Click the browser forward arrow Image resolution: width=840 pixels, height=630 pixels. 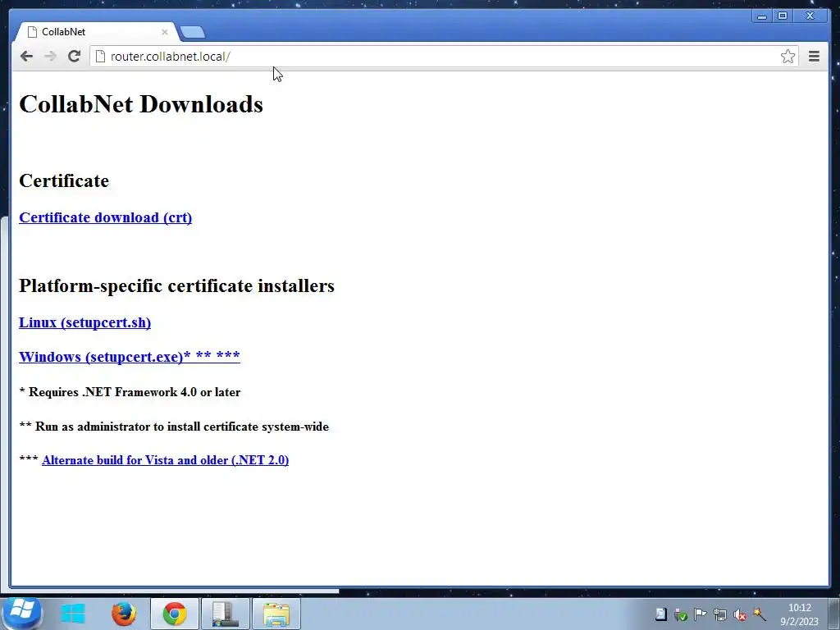[50, 57]
